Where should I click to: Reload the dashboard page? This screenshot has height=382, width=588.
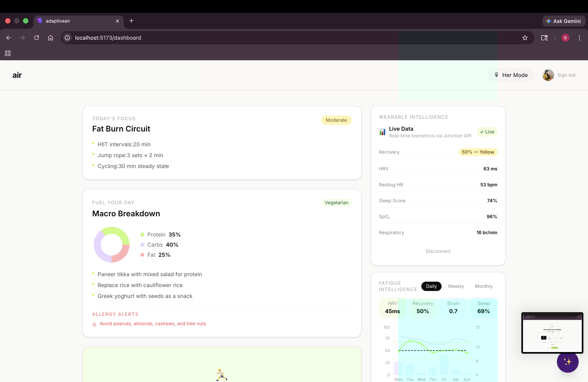pyautogui.click(x=37, y=38)
